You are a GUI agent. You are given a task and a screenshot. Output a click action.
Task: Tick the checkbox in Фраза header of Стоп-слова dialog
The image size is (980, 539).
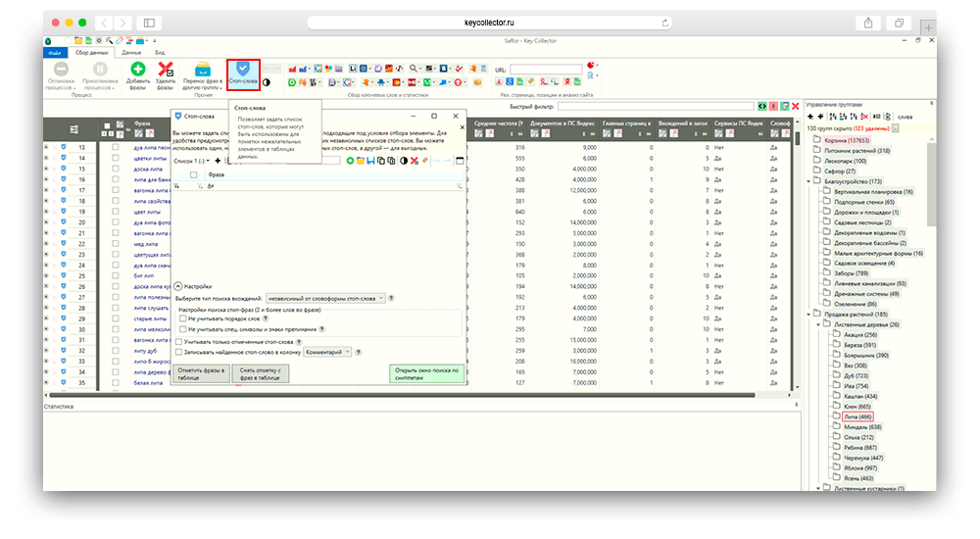coord(194,174)
